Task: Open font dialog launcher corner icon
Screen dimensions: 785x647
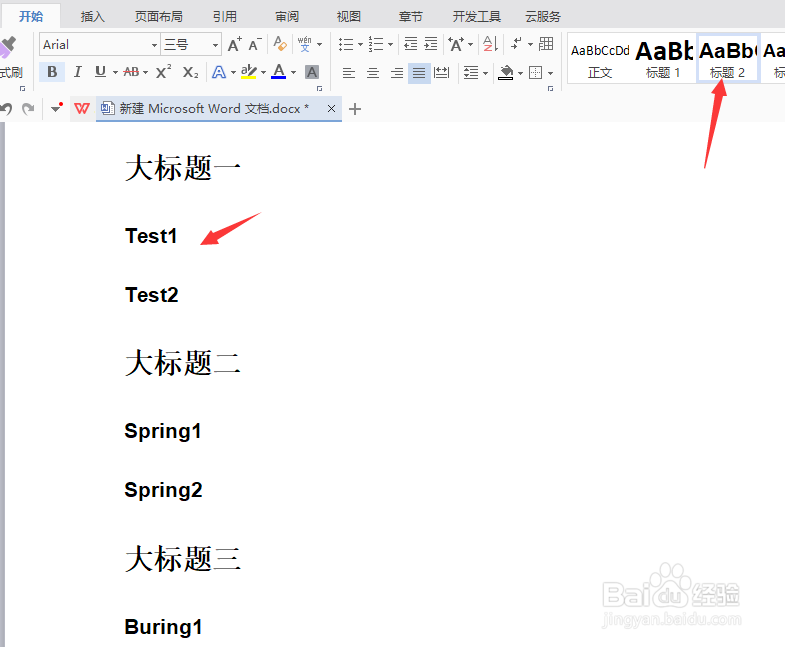Action: point(319,88)
